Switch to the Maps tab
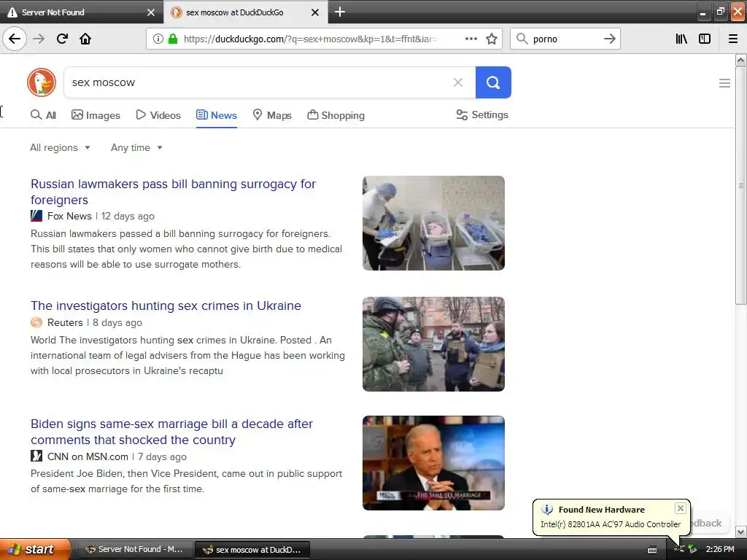The height and width of the screenshot is (560, 747). (x=272, y=115)
